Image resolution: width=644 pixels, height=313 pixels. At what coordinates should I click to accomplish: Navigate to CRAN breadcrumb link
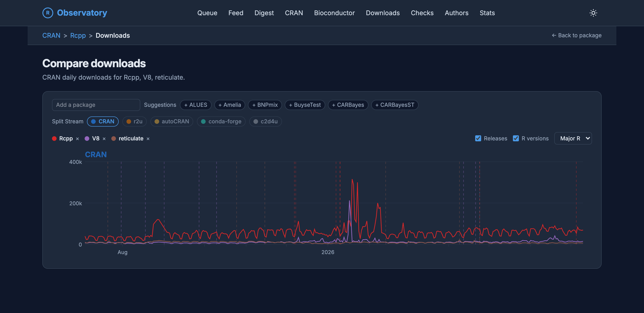click(x=51, y=35)
